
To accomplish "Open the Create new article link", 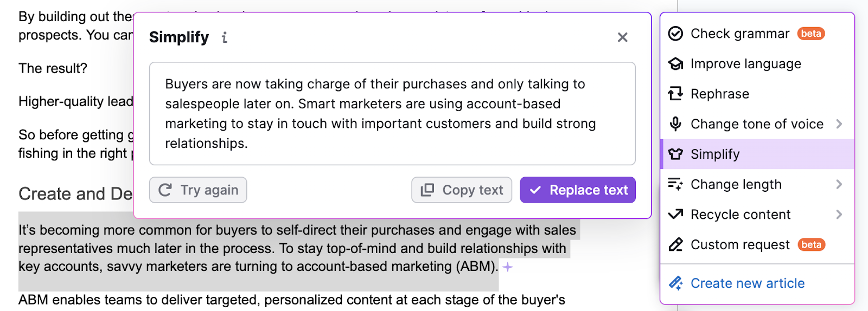I will coord(747,283).
